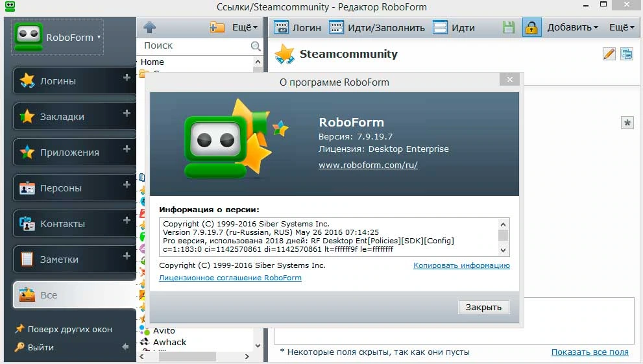Select the Все category
The image size is (643, 364).
click(75, 295)
